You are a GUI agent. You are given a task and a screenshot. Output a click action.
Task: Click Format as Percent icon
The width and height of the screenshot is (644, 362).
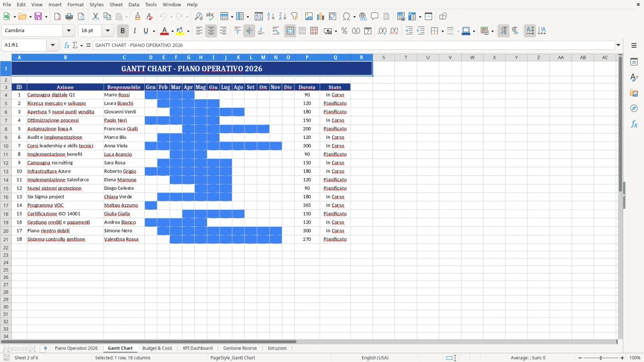coord(344,31)
